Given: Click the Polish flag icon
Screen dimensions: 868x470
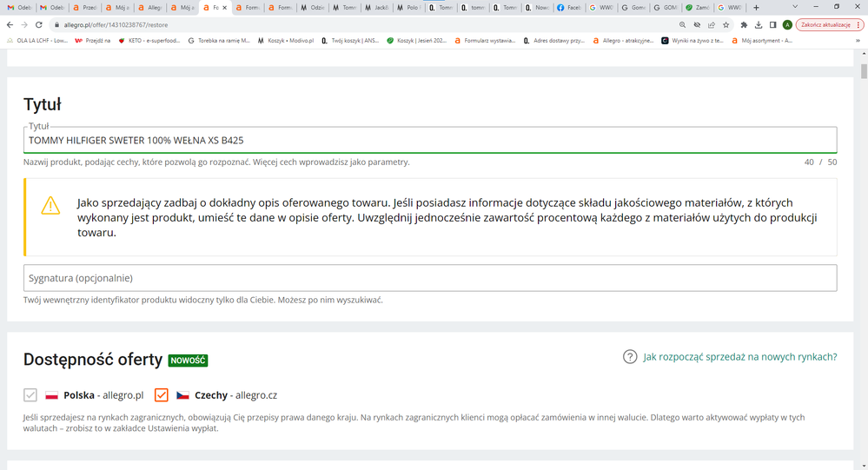Looking at the screenshot, I should (51, 395).
